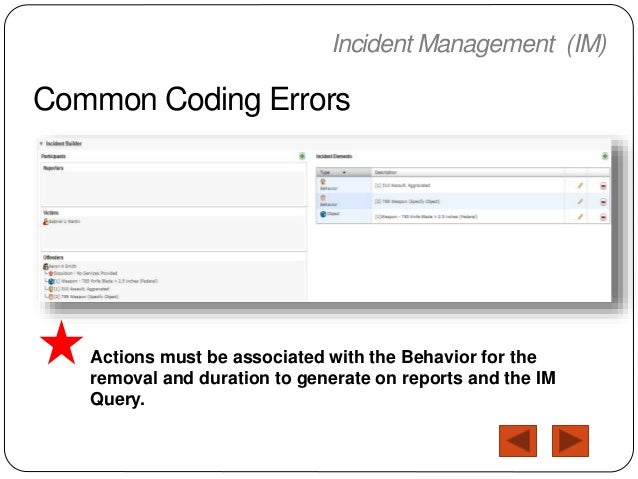The width and height of the screenshot is (638, 479).
Task: Click the Description column header
Action: [386, 172]
